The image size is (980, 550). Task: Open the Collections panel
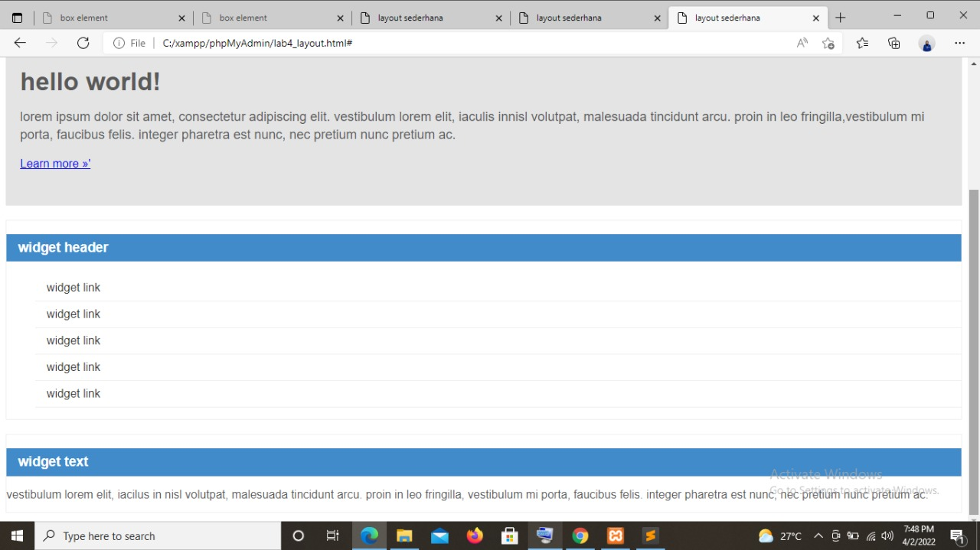894,43
